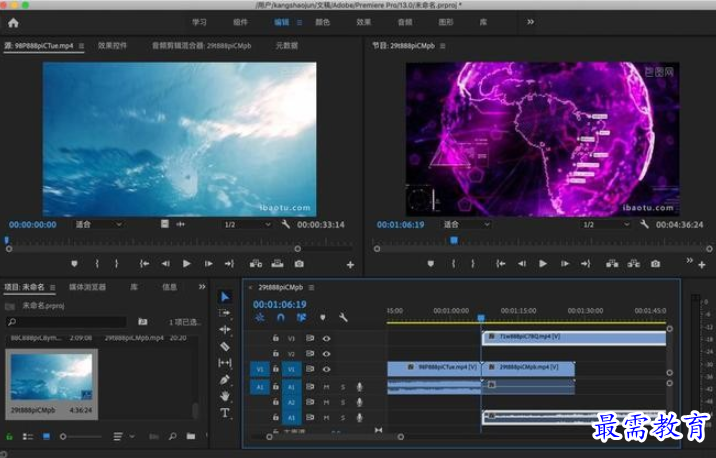Open Find in Project panel footer

[x=173, y=436]
